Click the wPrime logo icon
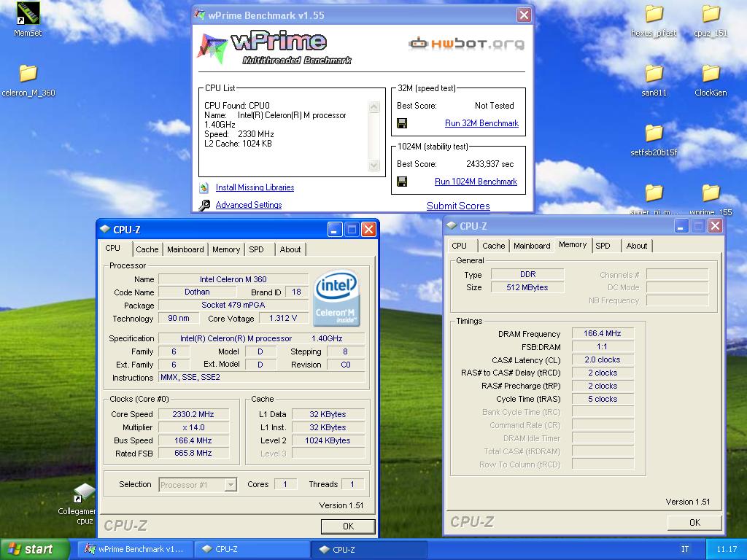The image size is (747, 560). [212, 47]
